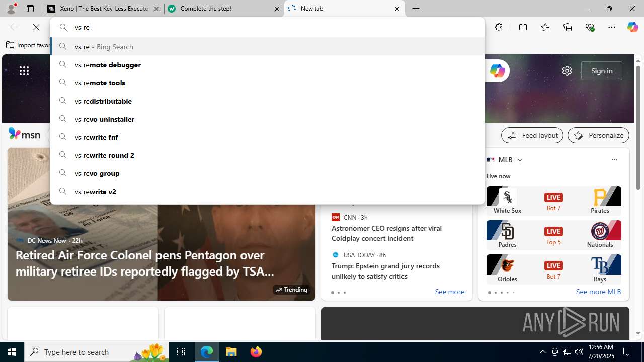This screenshot has width=644, height=362.
Task: Open the Padres vs Nationals game
Action: point(553,235)
